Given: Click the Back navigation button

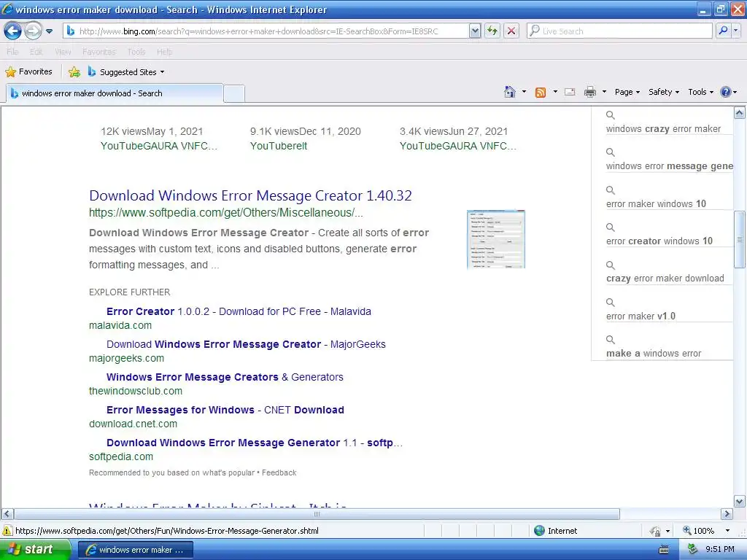Looking at the screenshot, I should (x=13, y=31).
